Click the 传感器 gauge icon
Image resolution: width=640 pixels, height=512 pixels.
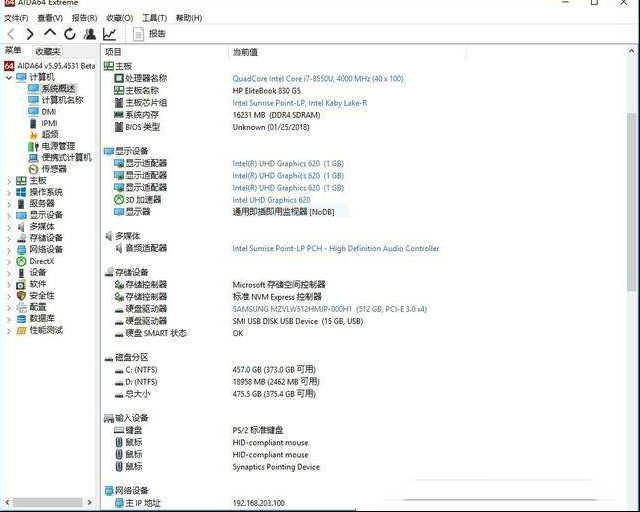(33, 169)
